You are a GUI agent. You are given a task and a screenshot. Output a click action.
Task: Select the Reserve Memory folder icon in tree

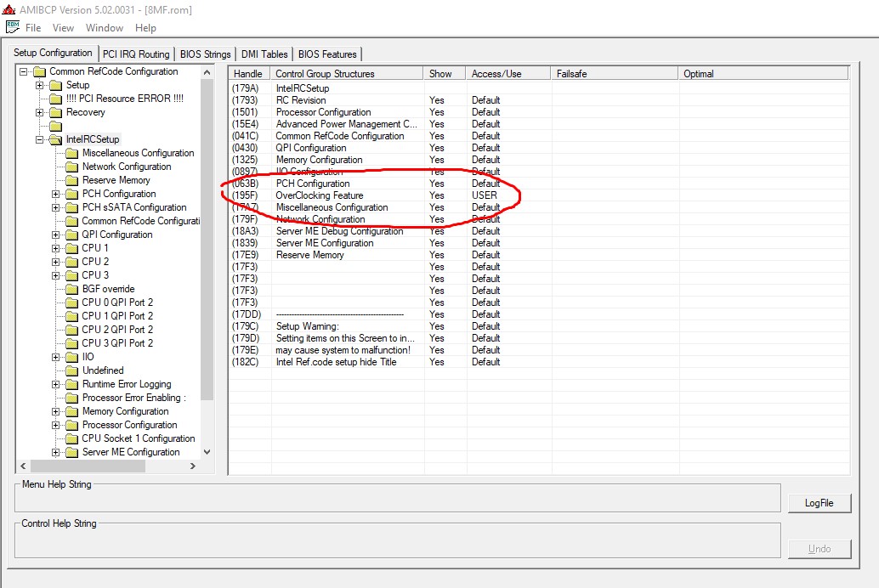coord(71,180)
